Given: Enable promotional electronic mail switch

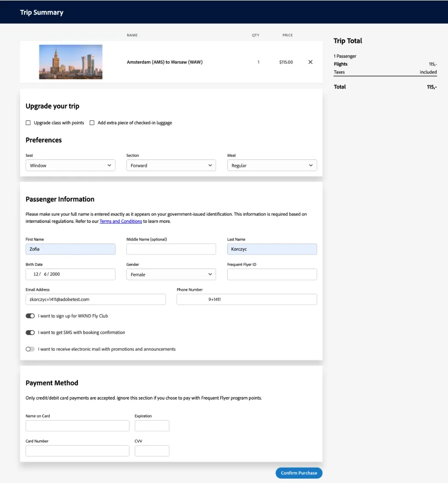Looking at the screenshot, I should point(30,349).
